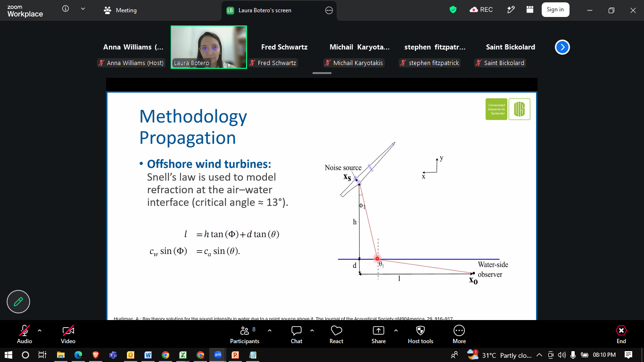Select the Meeting tab
Viewport: 644px width, 362px height.
tap(120, 10)
